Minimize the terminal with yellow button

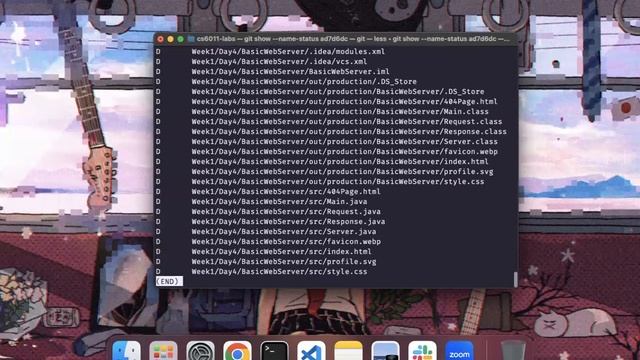point(170,39)
